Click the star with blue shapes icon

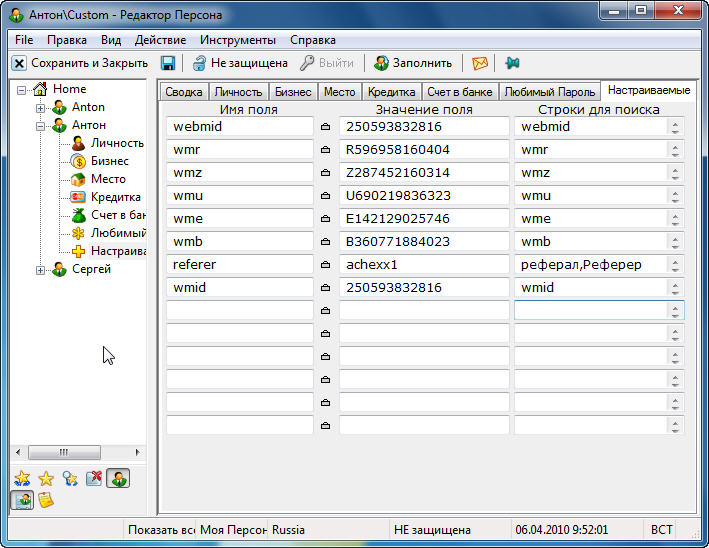click(x=70, y=478)
